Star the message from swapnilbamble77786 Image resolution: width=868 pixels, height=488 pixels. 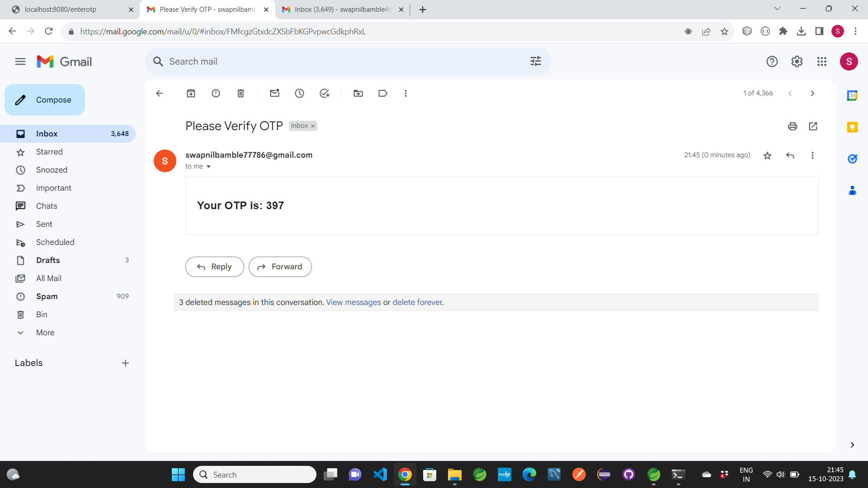coord(767,156)
